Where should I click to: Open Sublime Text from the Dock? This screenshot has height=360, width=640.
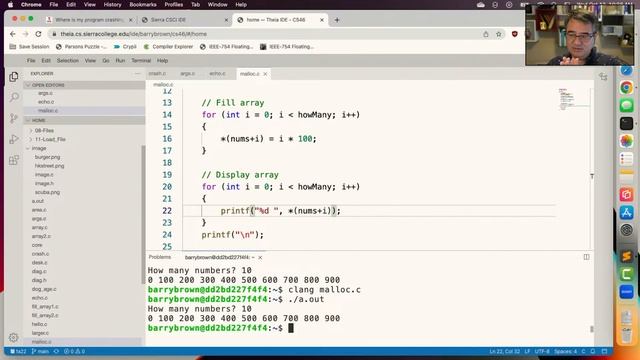[627, 256]
